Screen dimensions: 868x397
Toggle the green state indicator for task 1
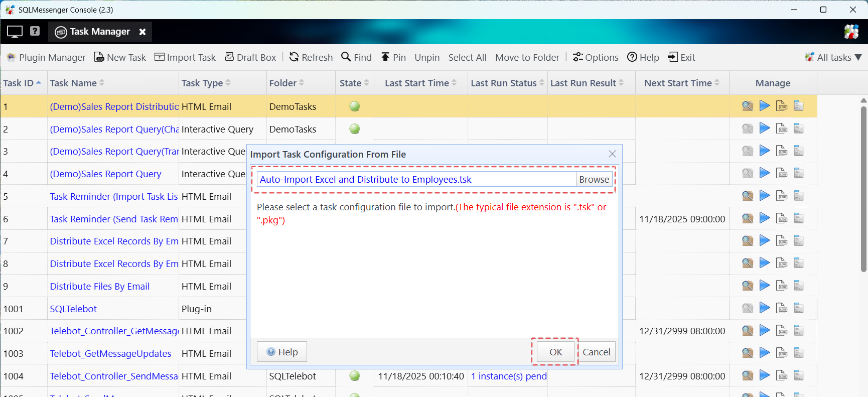[x=355, y=106]
